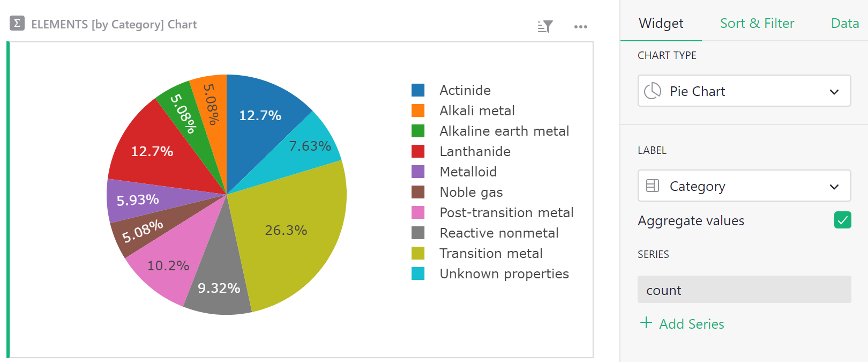Click the table column icon beside Category
The width and height of the screenshot is (868, 362).
pos(654,186)
